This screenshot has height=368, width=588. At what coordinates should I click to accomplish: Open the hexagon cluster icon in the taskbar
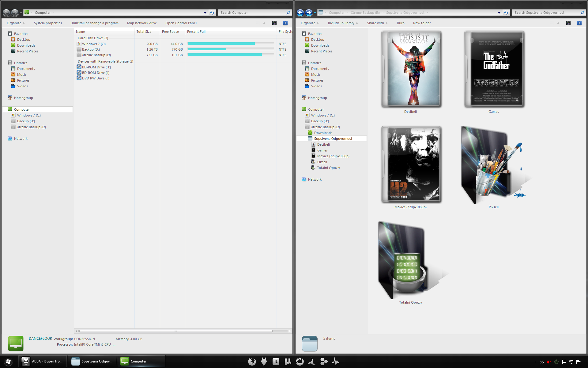click(x=324, y=362)
